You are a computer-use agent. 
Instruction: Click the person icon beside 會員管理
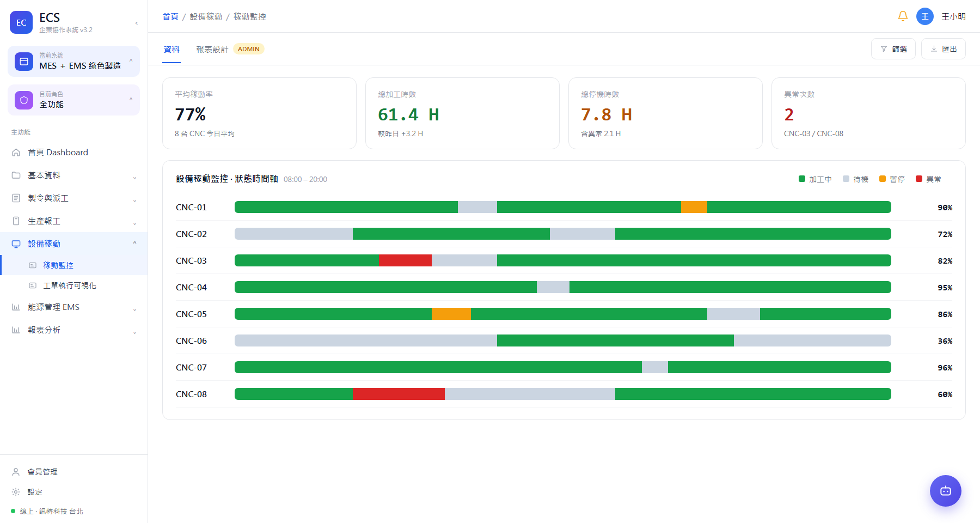[x=16, y=472]
